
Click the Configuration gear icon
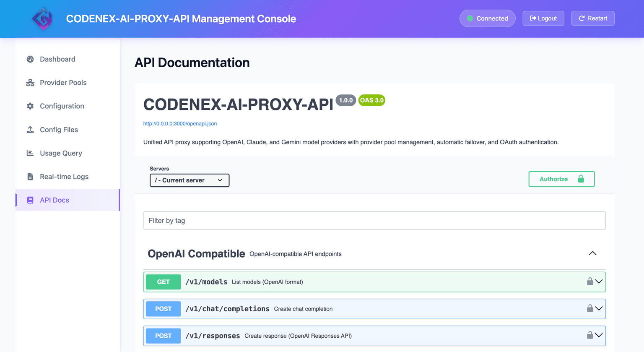30,106
